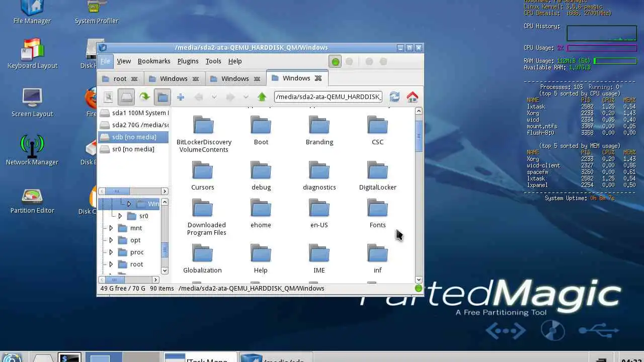Expand the mnt tree node
This screenshot has height=362, width=644.
(x=111, y=228)
